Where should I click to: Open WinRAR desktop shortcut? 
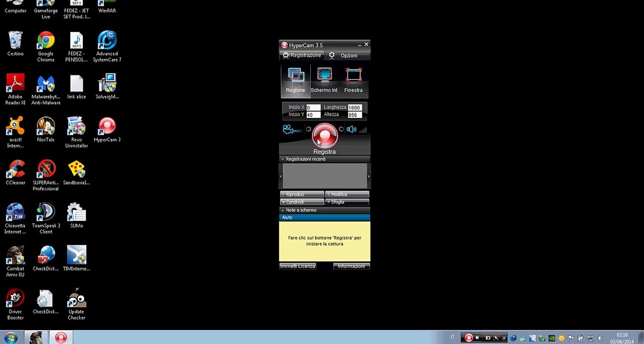[107, 7]
